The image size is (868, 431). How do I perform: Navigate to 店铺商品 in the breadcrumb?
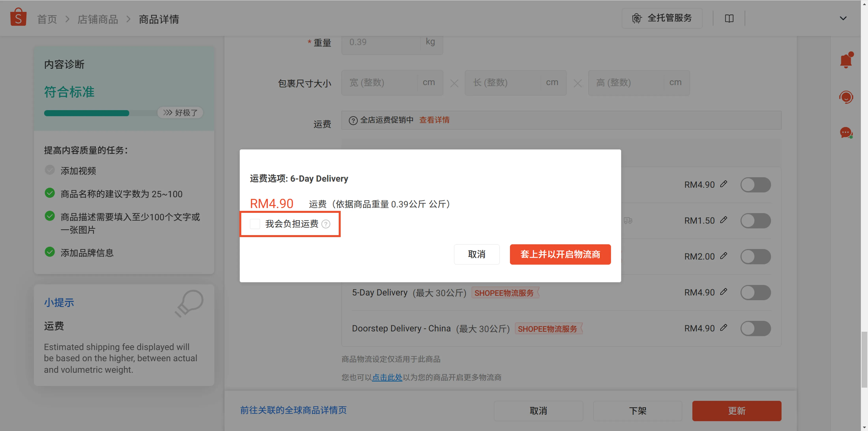click(x=97, y=19)
